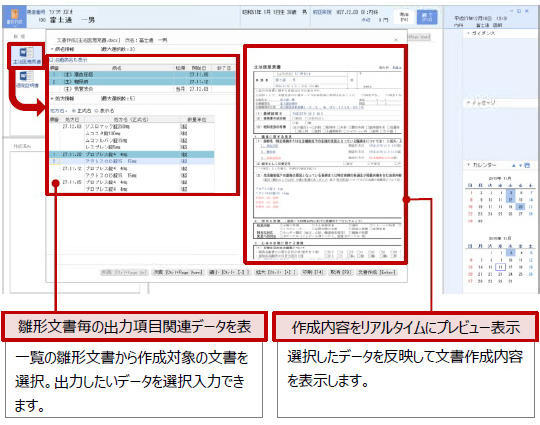Select the highlighted プロプレス錠 prescription row
The image size is (540, 425).
(x=132, y=154)
